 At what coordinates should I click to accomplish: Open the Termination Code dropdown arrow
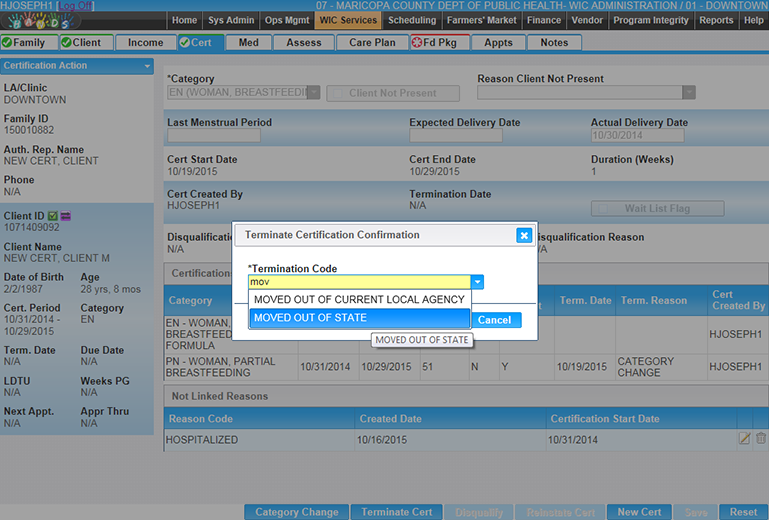click(477, 283)
